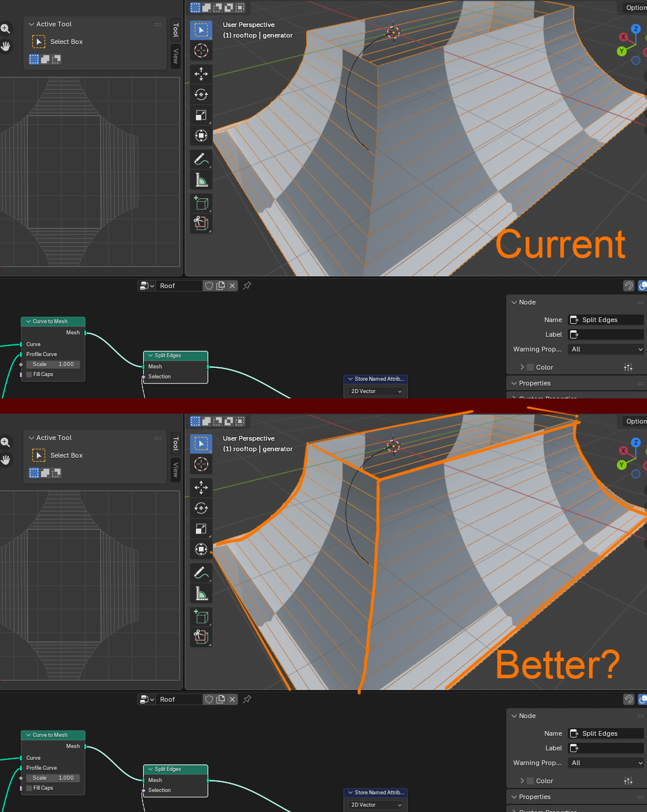
Task: Open Options menu in the Better? viewport
Action: (635, 421)
